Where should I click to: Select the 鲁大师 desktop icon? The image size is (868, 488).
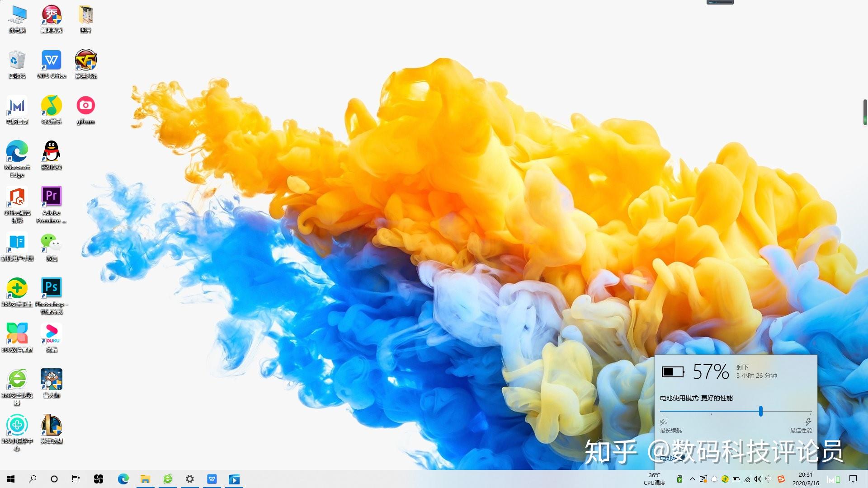[52, 384]
